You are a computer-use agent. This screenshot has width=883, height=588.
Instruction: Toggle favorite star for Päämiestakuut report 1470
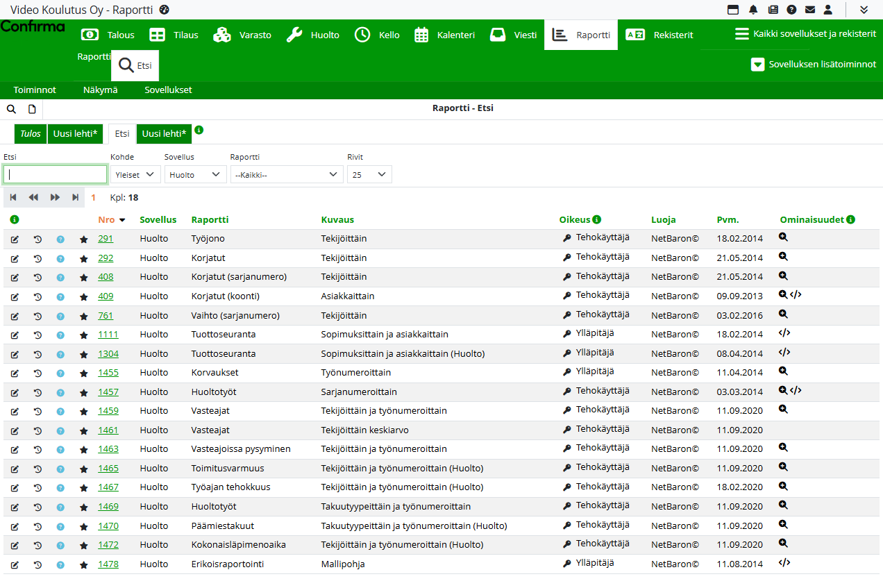(84, 526)
